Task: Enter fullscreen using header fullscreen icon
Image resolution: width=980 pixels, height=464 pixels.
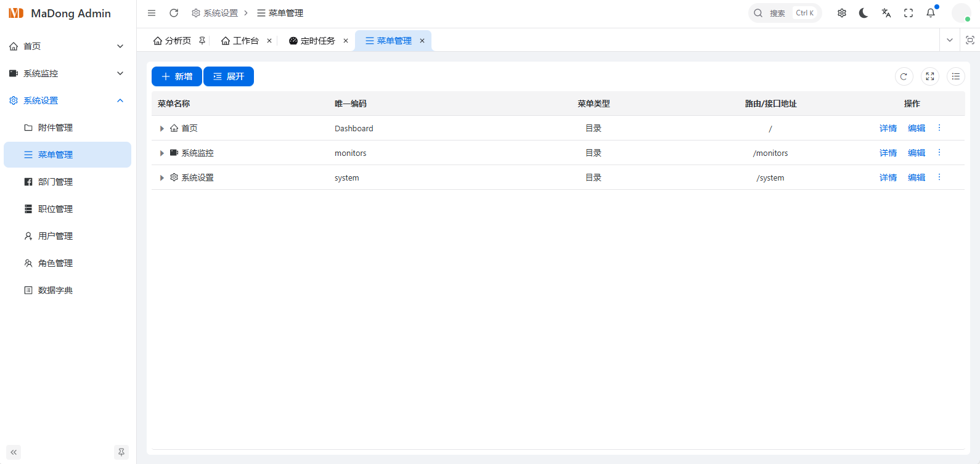Action: click(909, 13)
